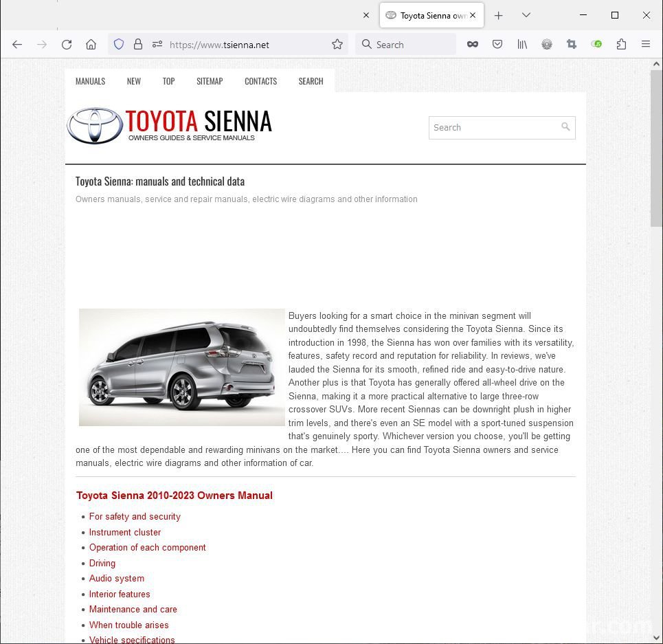Viewport: 663px width, 644px height.
Task: Open the private mask extension icon
Action: [x=472, y=44]
